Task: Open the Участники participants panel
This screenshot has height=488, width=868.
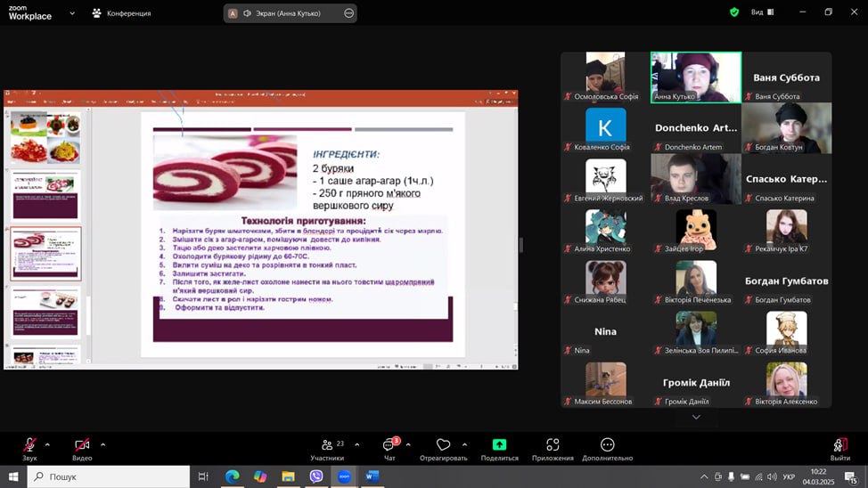Action: [x=327, y=448]
